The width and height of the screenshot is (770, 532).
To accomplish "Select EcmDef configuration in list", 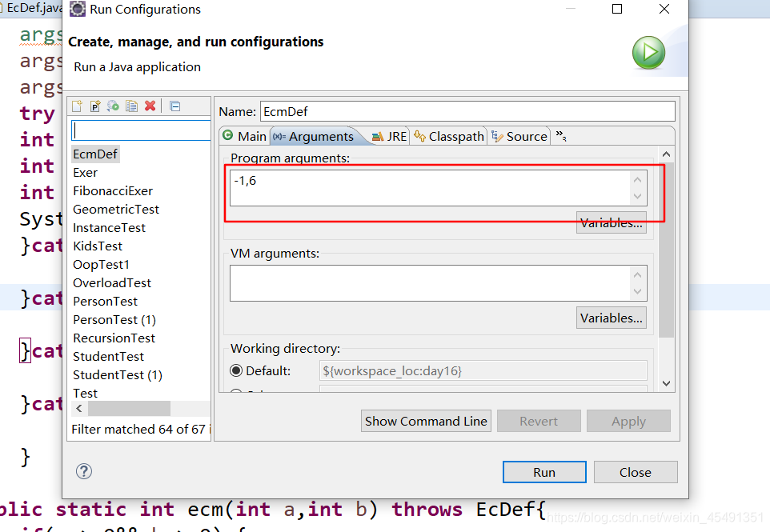I will pyautogui.click(x=95, y=154).
